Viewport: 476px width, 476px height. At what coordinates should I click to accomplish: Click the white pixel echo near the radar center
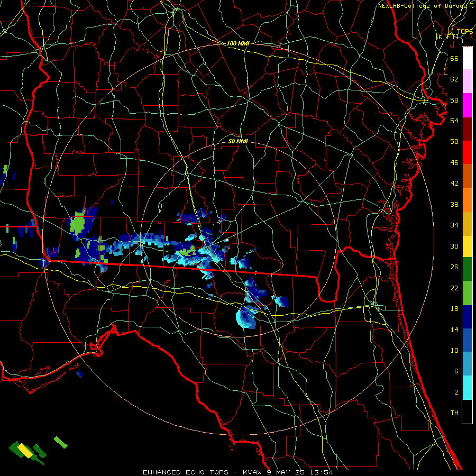[227, 240]
